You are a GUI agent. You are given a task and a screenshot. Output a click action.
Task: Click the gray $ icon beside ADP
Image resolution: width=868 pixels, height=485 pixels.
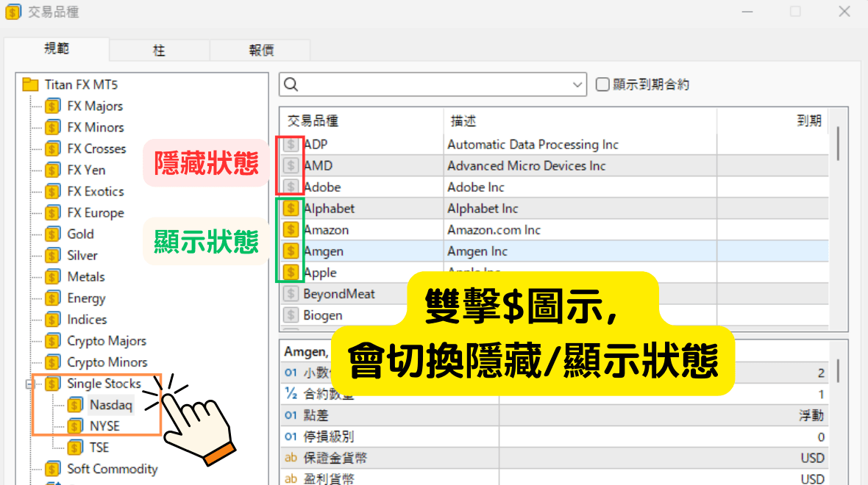[291, 145]
